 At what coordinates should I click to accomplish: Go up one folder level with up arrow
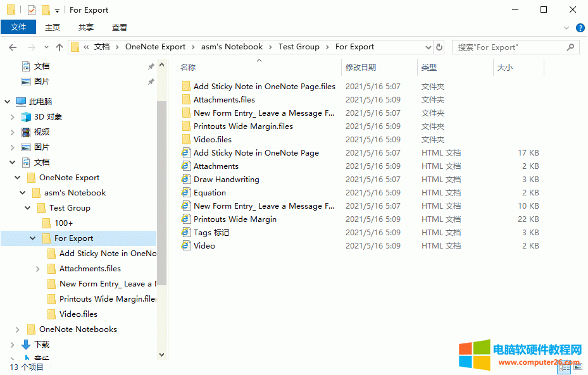pyautogui.click(x=59, y=47)
